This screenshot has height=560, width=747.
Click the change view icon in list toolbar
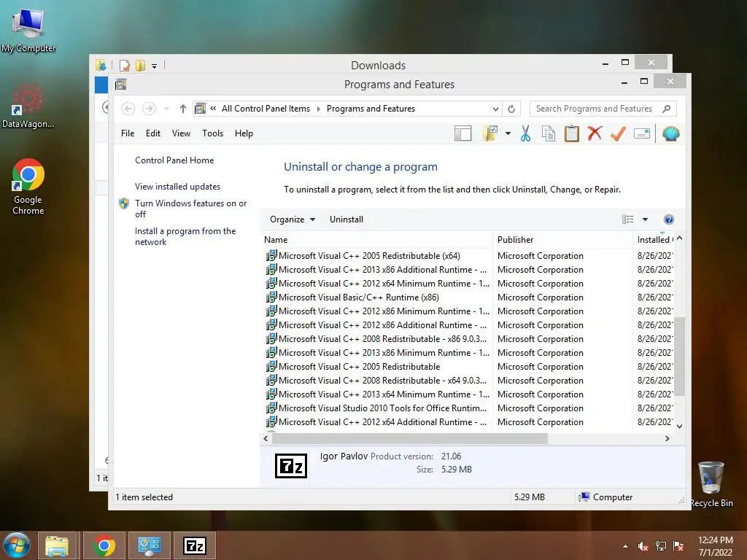tap(628, 219)
